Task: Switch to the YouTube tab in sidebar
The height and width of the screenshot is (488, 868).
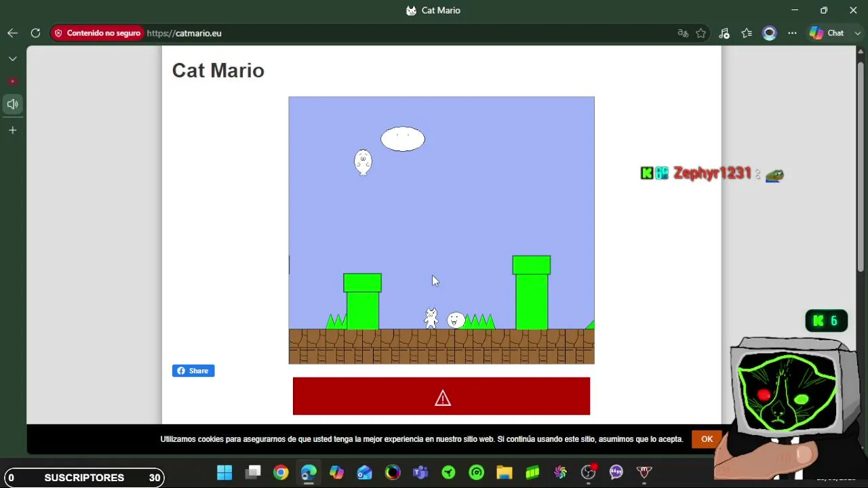Action: pyautogui.click(x=12, y=81)
